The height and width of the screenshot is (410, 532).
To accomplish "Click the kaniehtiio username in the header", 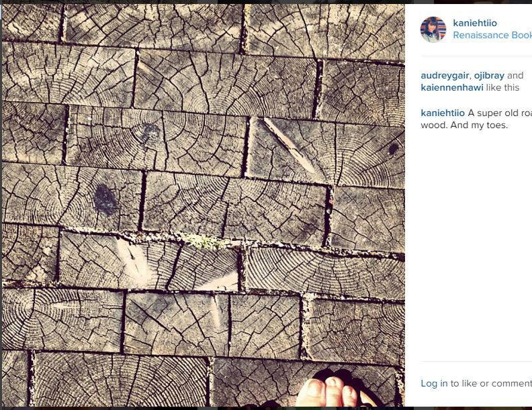I will click(x=475, y=23).
